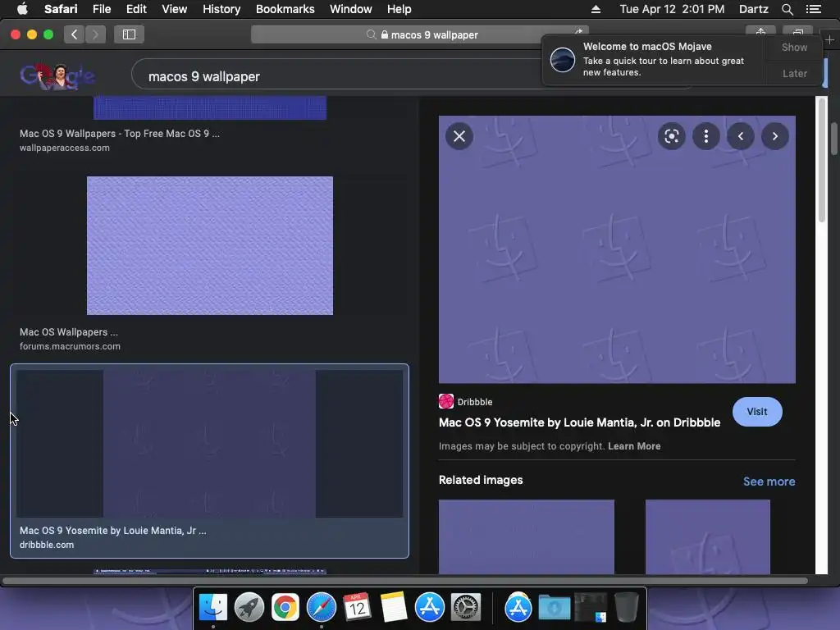Show tab overview in Safari toolbar
Viewport: 840px width, 630px height.
(797, 30)
